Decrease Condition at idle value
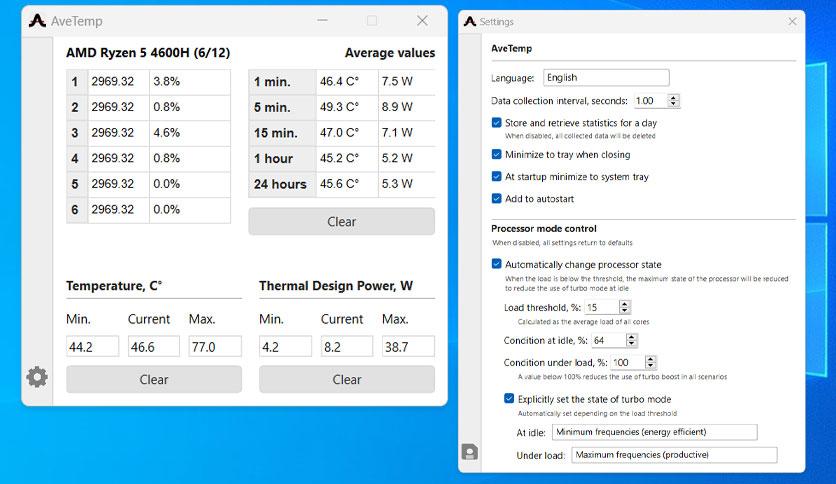Image resolution: width=836 pixels, height=484 pixels. [632, 344]
